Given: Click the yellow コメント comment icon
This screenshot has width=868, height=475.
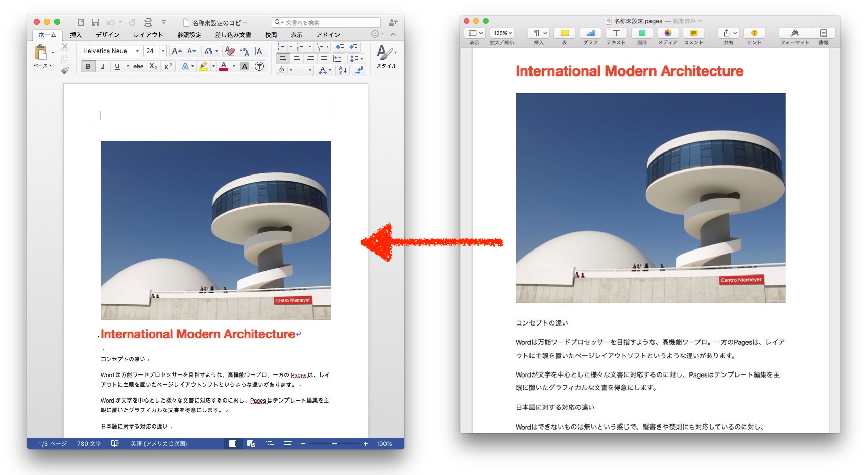Looking at the screenshot, I should click(693, 33).
